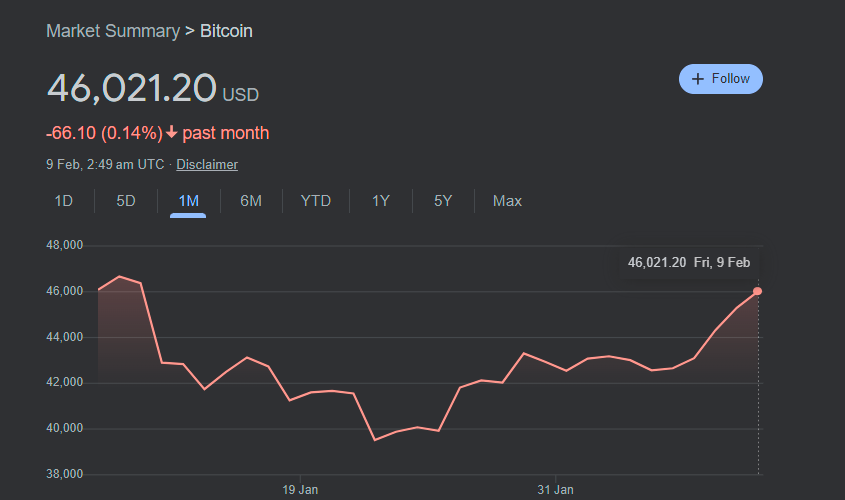Click the 9 Feb, 2:49 am UTC timestamp
The image size is (845, 500).
105,164
